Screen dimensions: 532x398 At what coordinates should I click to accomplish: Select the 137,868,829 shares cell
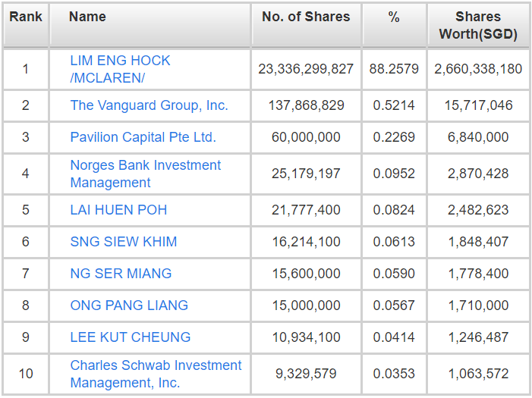[x=306, y=105]
